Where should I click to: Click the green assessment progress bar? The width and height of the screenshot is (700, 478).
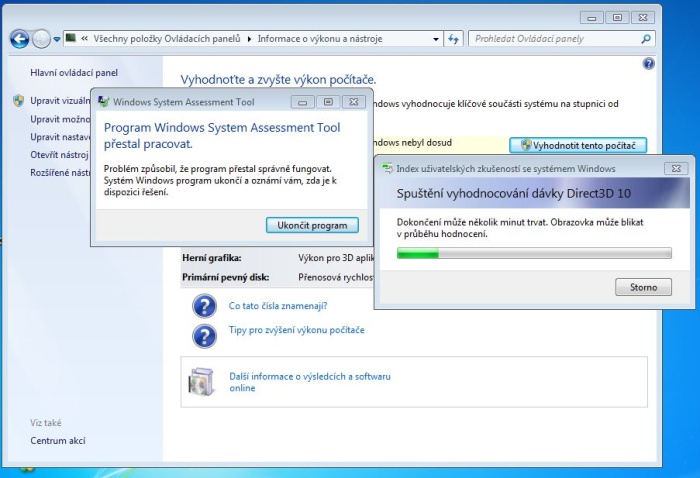pos(534,254)
